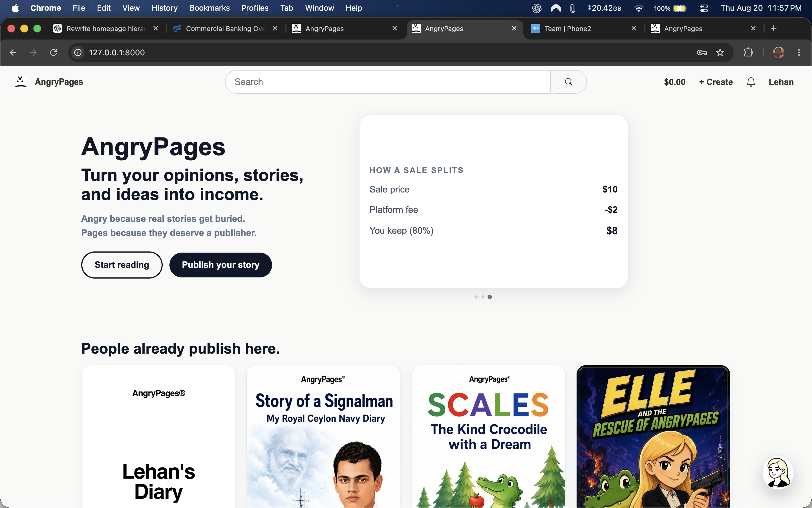Screen dimensions: 812x508
Task: Click the search magnifier button
Action: tap(568, 82)
